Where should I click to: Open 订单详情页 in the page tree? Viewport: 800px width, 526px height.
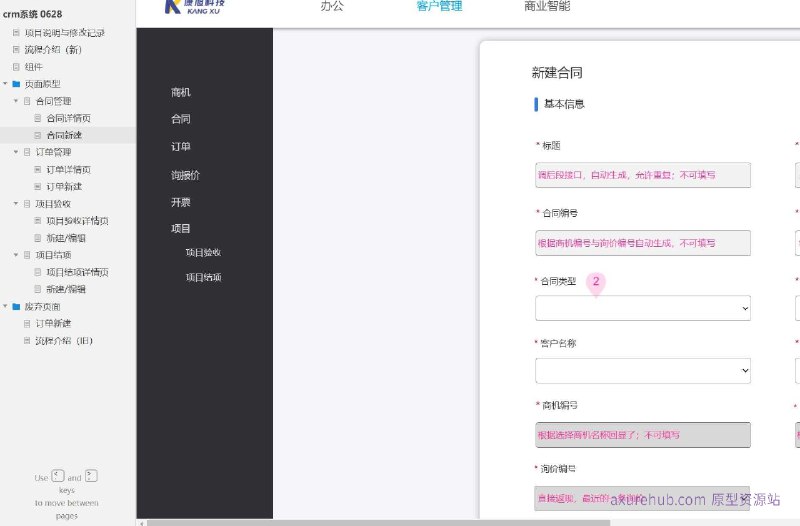68,169
